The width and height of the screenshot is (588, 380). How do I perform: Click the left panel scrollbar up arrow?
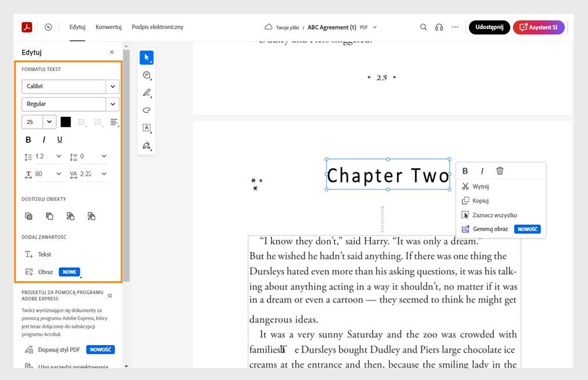[126, 47]
